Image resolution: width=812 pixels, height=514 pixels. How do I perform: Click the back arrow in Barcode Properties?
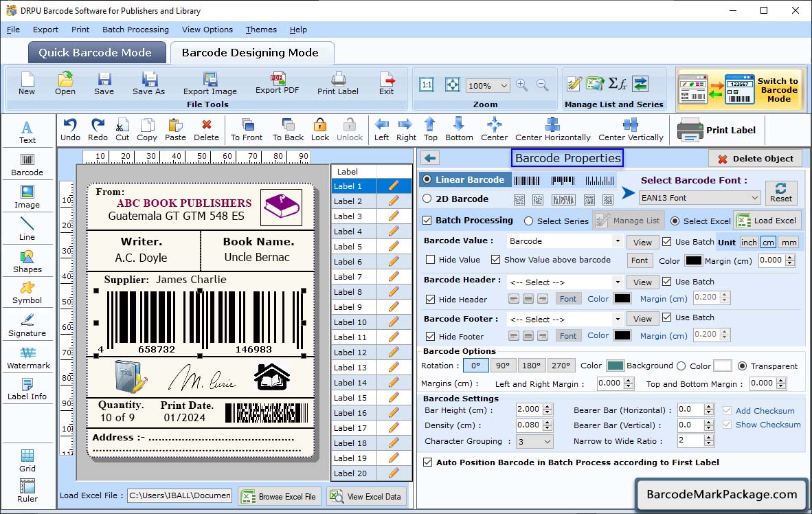430,158
